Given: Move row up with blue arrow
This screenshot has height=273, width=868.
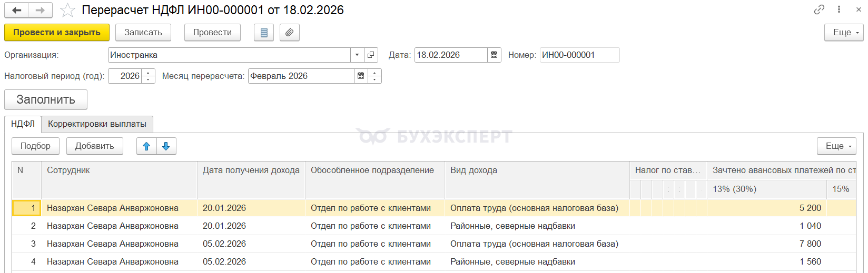Looking at the screenshot, I should click(146, 146).
